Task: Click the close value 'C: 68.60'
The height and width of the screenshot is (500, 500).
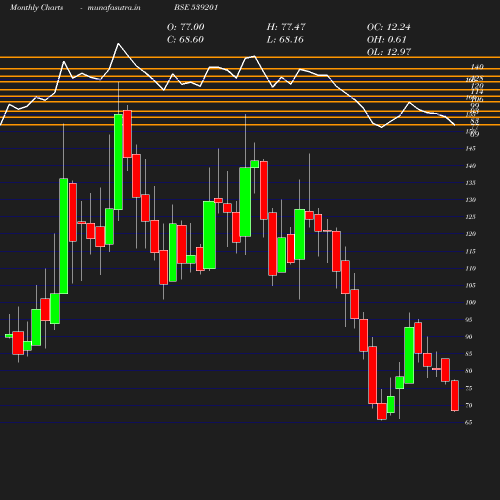Action: 185,39
